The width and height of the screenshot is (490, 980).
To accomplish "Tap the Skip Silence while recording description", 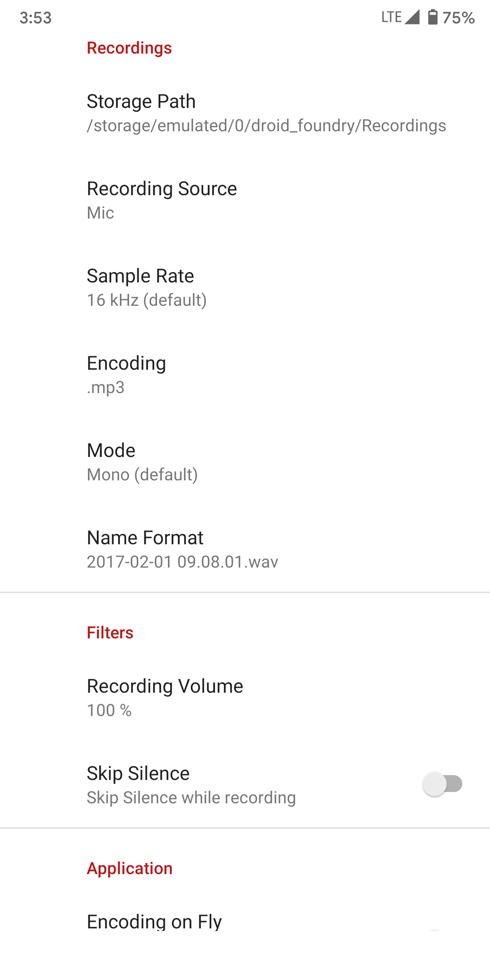I will pos(191,798).
